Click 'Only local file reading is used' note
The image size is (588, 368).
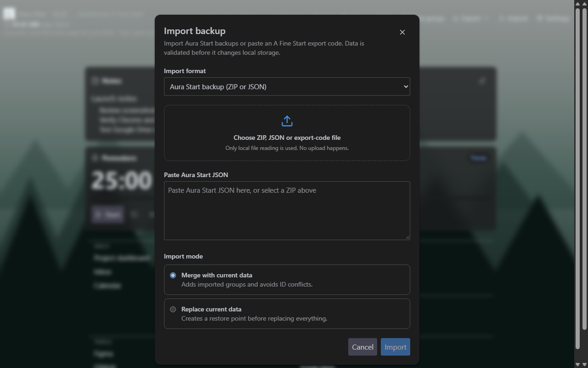pyautogui.click(x=287, y=148)
